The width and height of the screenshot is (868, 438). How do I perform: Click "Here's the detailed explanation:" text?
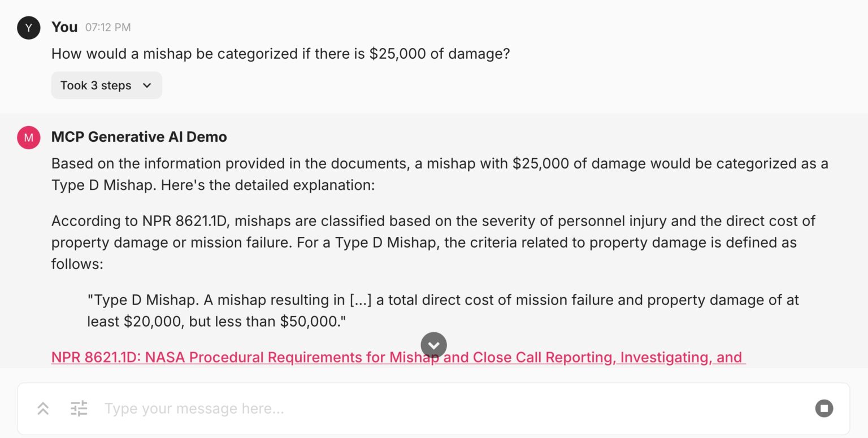coord(268,185)
